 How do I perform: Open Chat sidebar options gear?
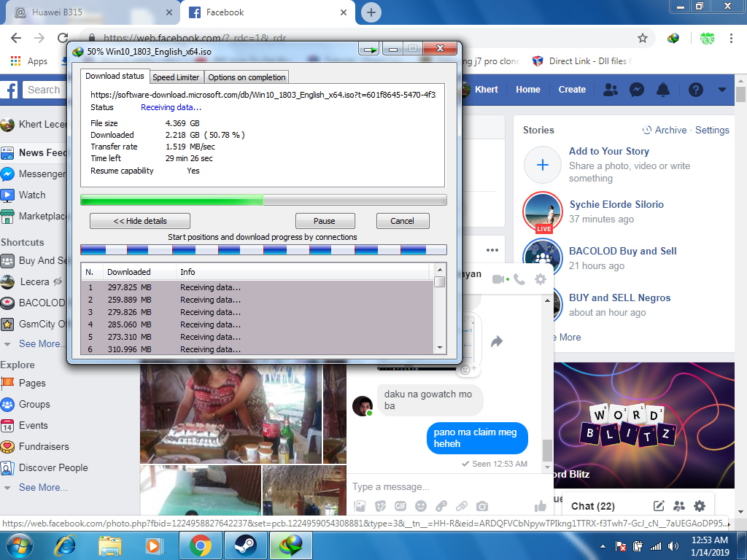pos(700,506)
